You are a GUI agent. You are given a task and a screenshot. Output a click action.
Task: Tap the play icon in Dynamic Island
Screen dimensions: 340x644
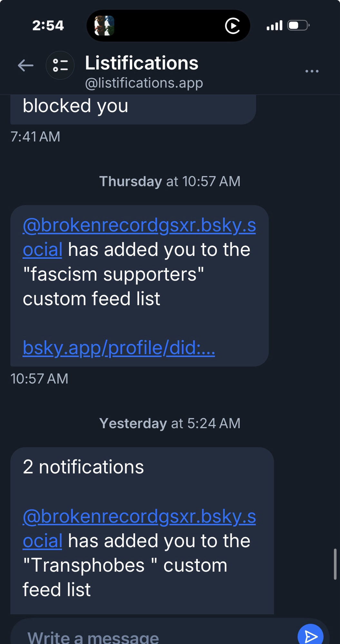pyautogui.click(x=232, y=26)
